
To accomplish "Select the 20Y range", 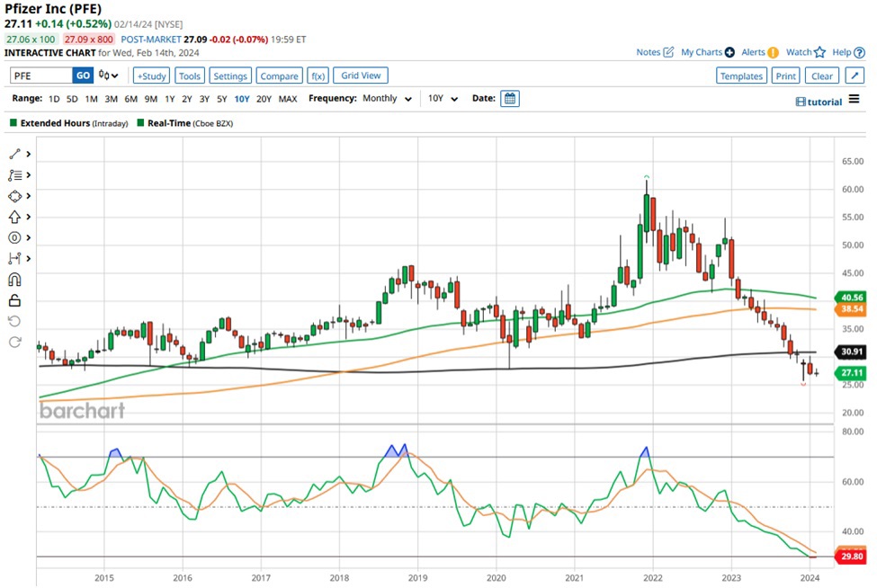I will pyautogui.click(x=264, y=99).
